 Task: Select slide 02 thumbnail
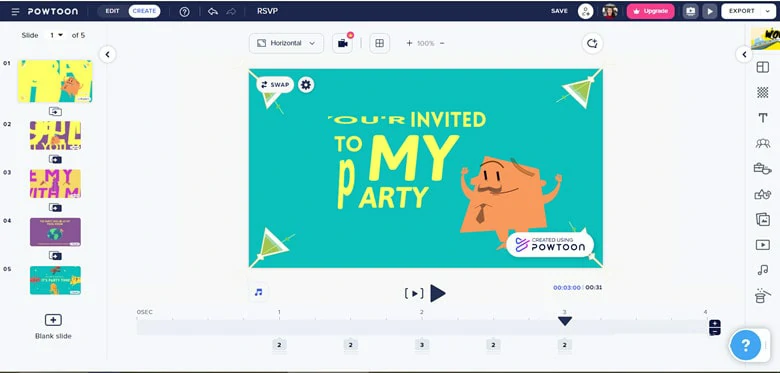55,135
